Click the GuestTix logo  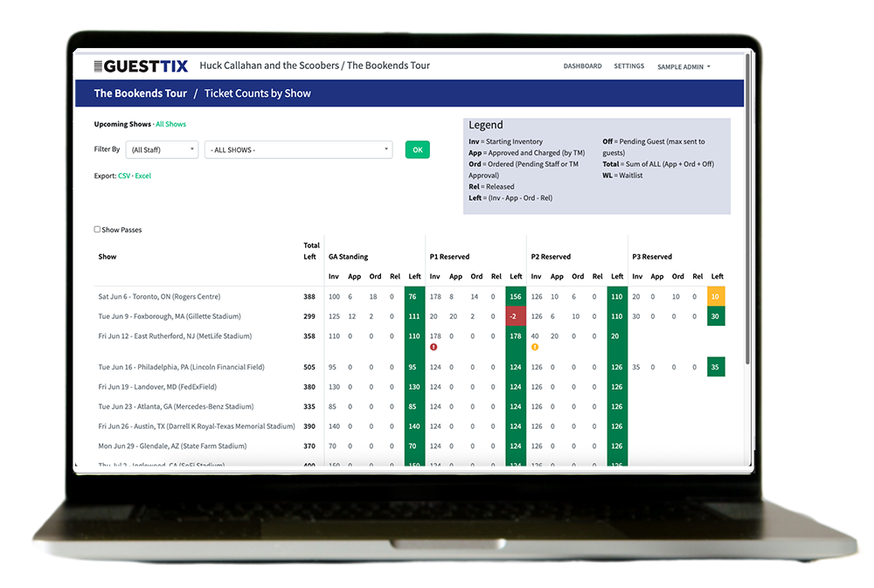(141, 66)
